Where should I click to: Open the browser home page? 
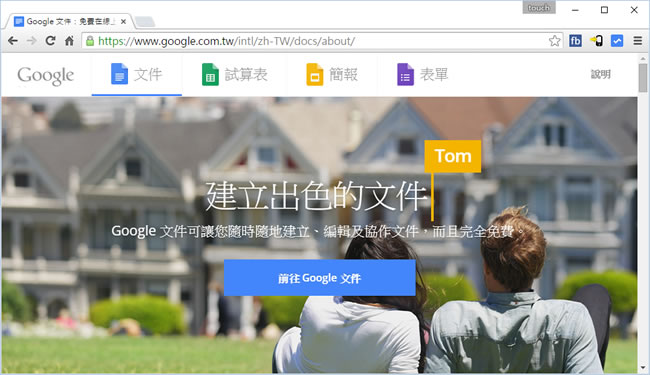pos(69,41)
